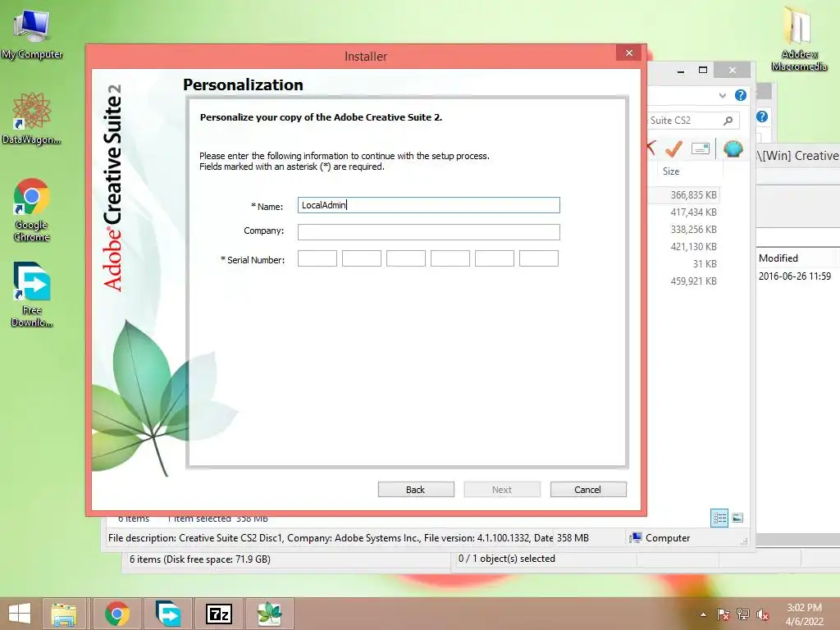Switch Explorer to large icons view
The image size is (840, 630).
737,518
